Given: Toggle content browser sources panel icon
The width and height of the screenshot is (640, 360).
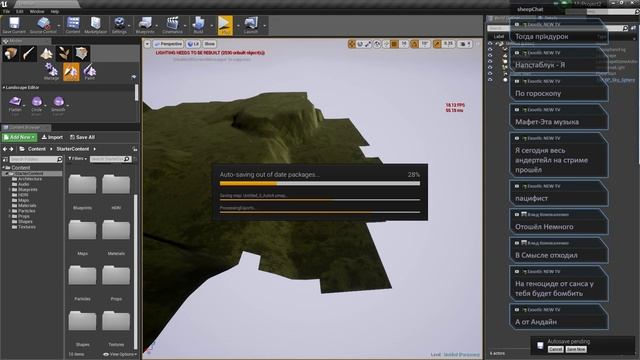Looking at the screenshot, I should click(x=5, y=159).
